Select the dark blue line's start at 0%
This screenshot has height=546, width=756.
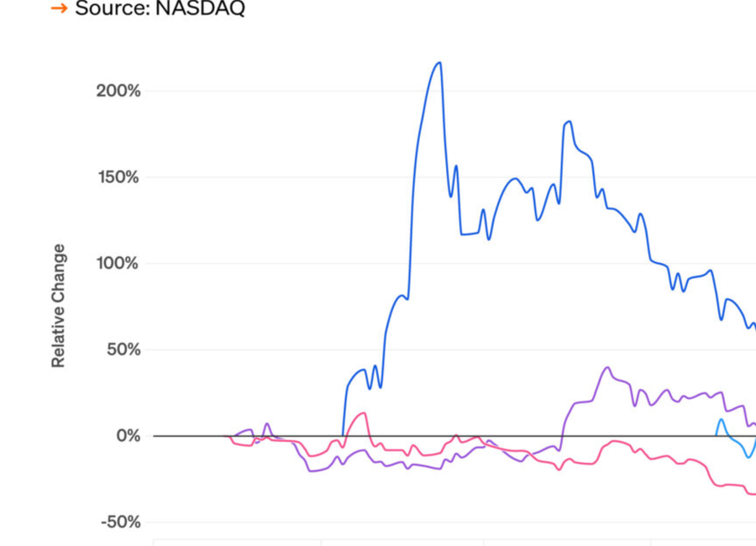tap(343, 435)
